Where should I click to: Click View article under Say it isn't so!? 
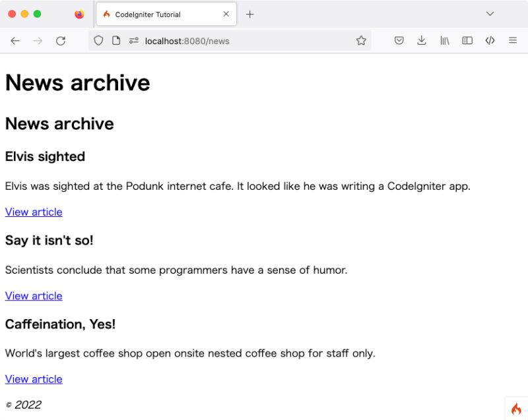33,295
